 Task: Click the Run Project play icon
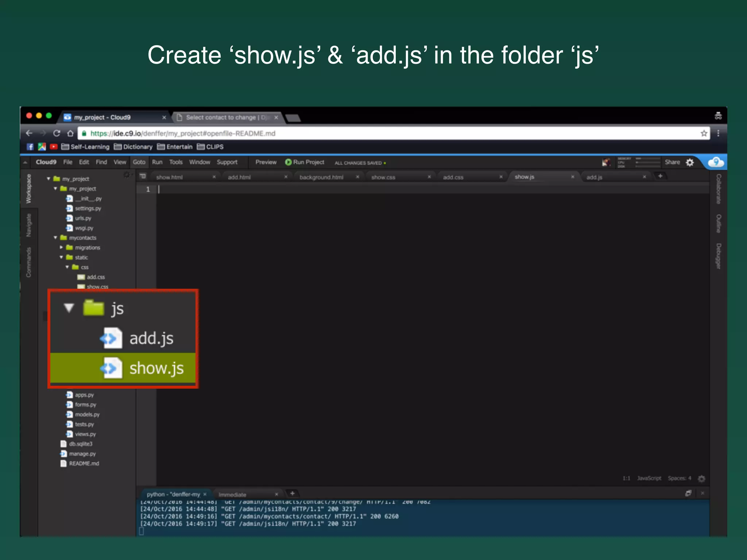[288, 162]
